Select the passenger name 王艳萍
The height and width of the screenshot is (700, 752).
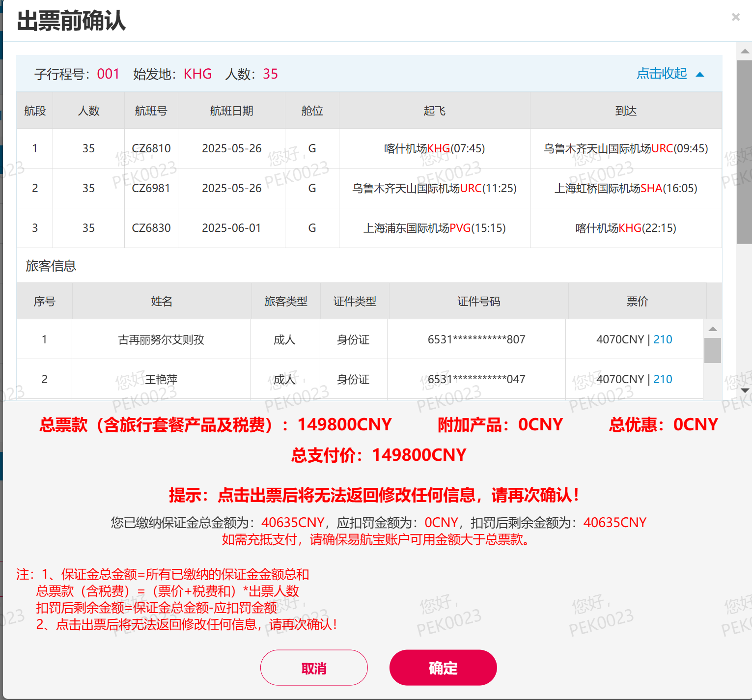click(161, 380)
